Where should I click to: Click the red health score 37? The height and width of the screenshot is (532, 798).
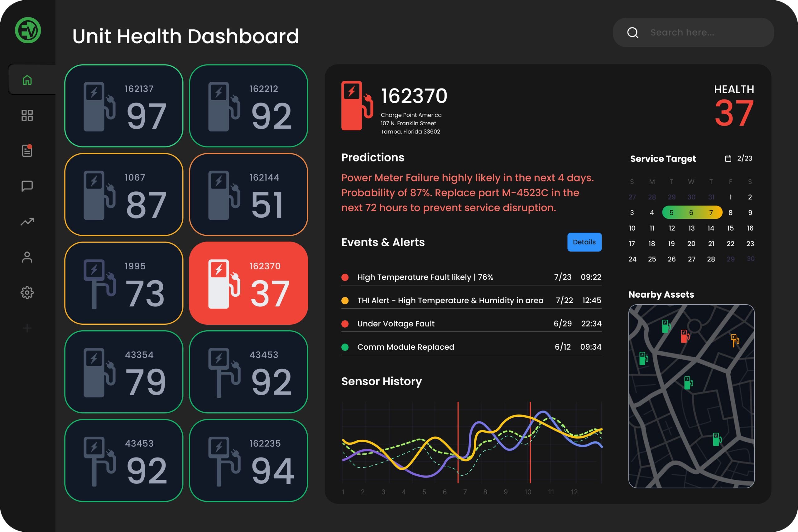(x=734, y=113)
